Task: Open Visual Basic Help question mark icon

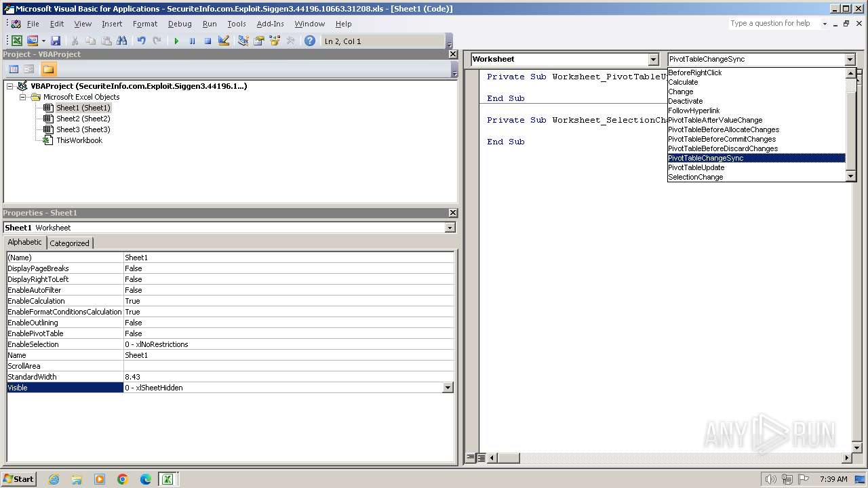Action: 310,41
